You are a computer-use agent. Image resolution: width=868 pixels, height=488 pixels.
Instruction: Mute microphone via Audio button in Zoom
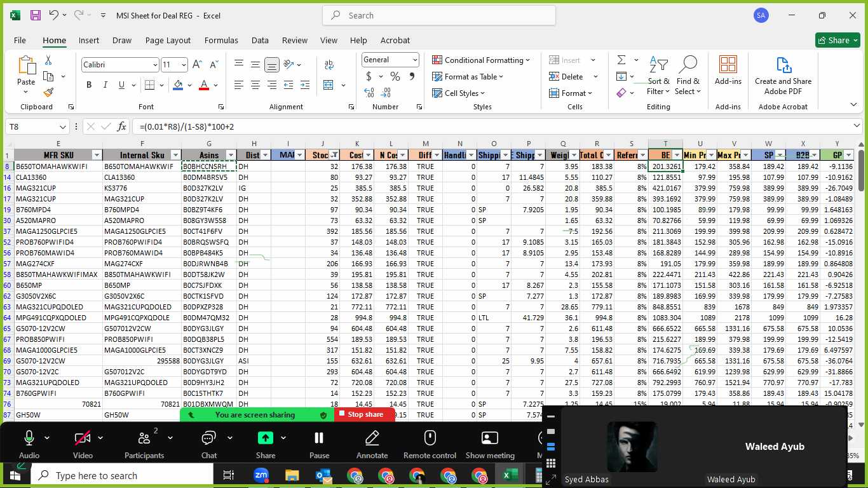[29, 444]
